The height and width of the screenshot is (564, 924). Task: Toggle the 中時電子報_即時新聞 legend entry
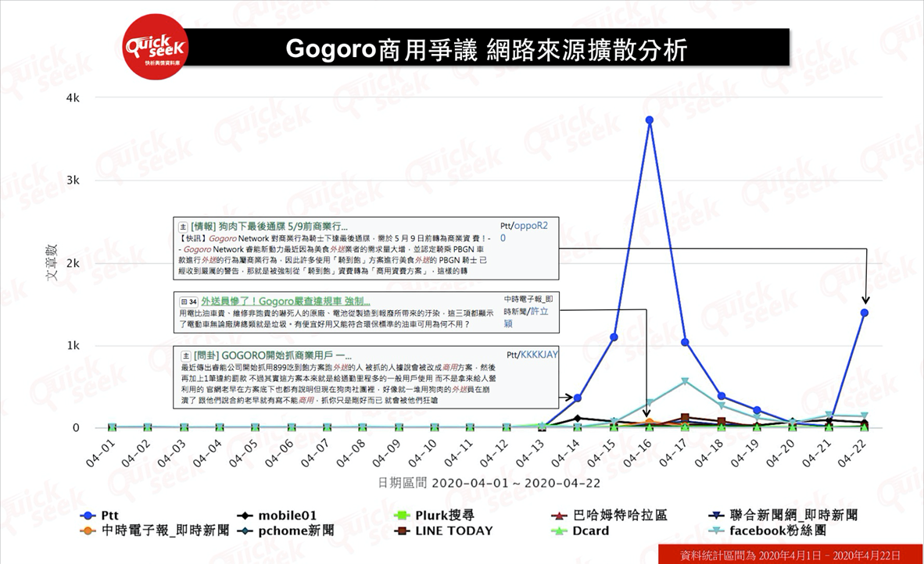coord(155,530)
